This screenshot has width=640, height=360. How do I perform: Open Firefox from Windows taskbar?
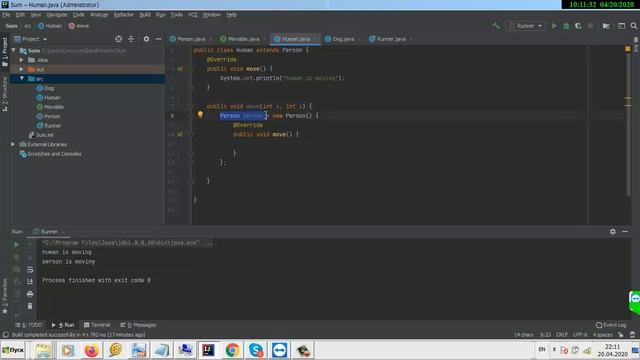click(91, 350)
